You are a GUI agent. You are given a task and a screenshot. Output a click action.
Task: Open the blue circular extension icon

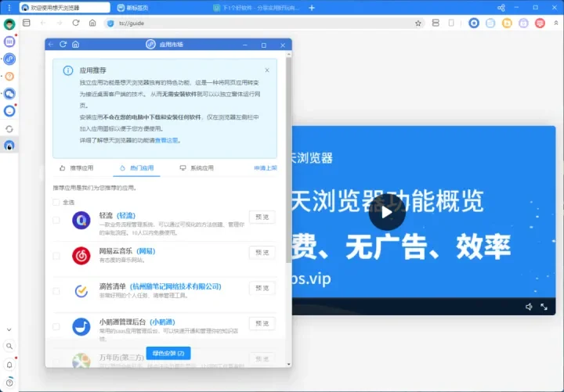pyautogui.click(x=474, y=23)
